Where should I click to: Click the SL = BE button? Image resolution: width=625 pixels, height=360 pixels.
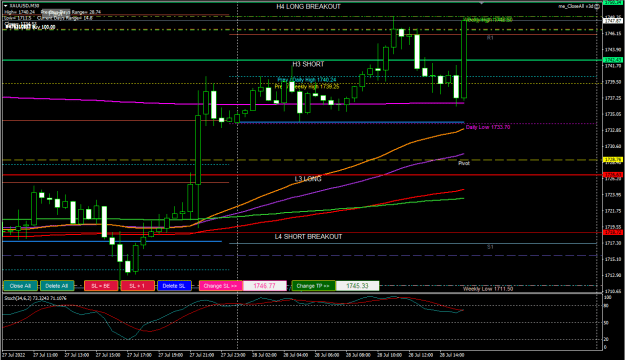pos(101,286)
